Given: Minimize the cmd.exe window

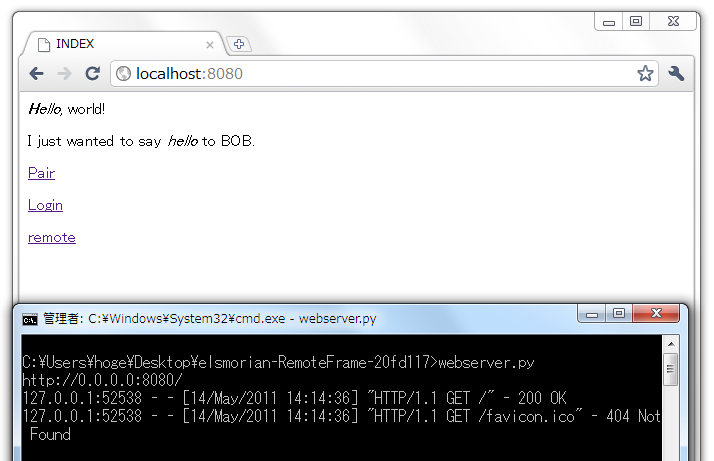Looking at the screenshot, I should pyautogui.click(x=592, y=314).
